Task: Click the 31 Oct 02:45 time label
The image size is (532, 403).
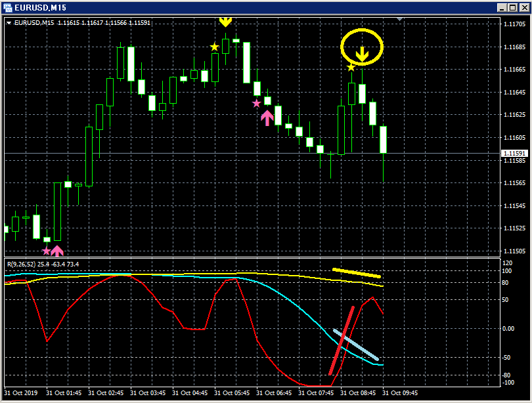Action: (106, 393)
